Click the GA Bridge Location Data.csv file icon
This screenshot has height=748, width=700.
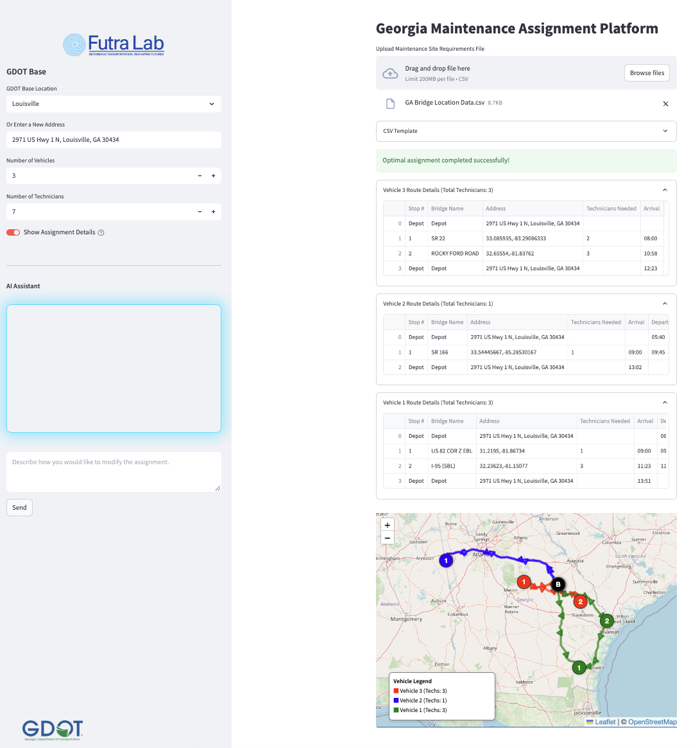[x=390, y=103]
